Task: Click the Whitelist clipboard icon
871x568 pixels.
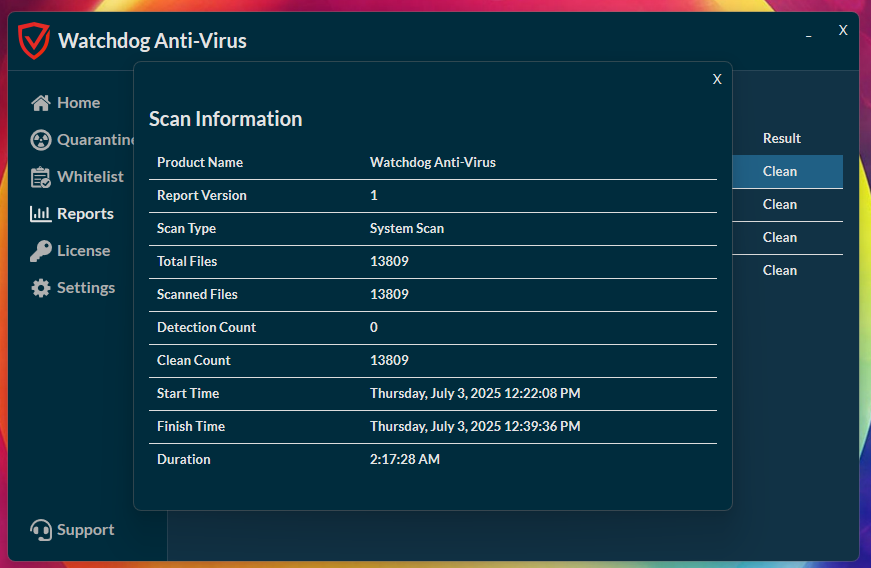Action: (41, 177)
